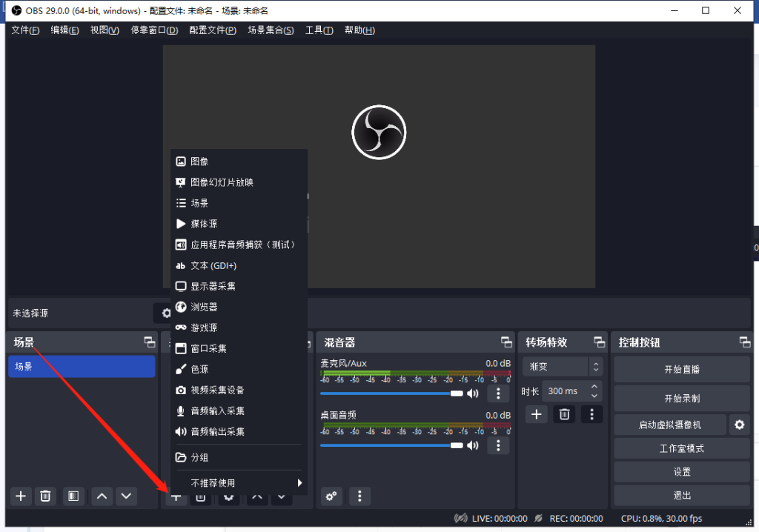Add a transition with plus button
The height and width of the screenshot is (532, 759).
[x=537, y=414]
